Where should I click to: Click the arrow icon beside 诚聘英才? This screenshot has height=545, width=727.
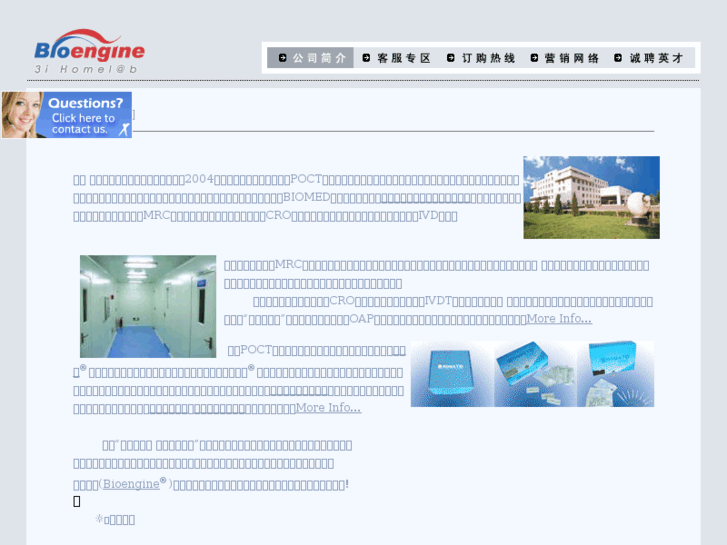tap(618, 58)
